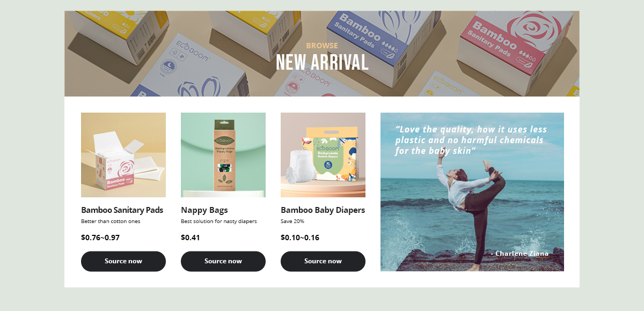
Task: Click the NEW ARRIVAL banner heading
Action: (x=322, y=63)
